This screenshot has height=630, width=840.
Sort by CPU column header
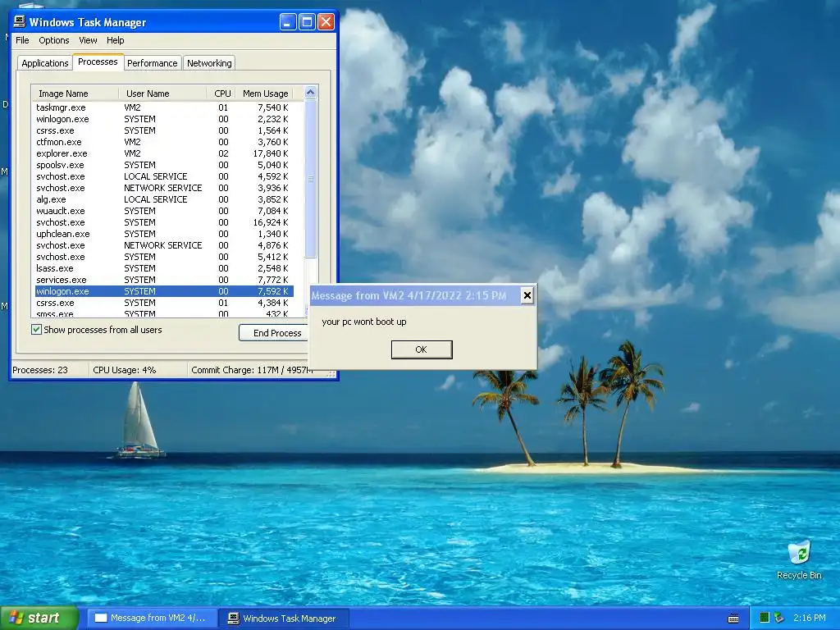tap(221, 94)
